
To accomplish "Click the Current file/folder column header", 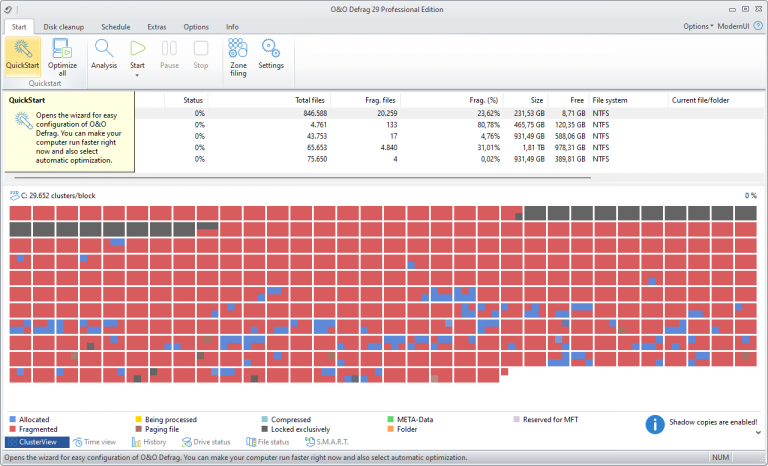I will (716, 100).
